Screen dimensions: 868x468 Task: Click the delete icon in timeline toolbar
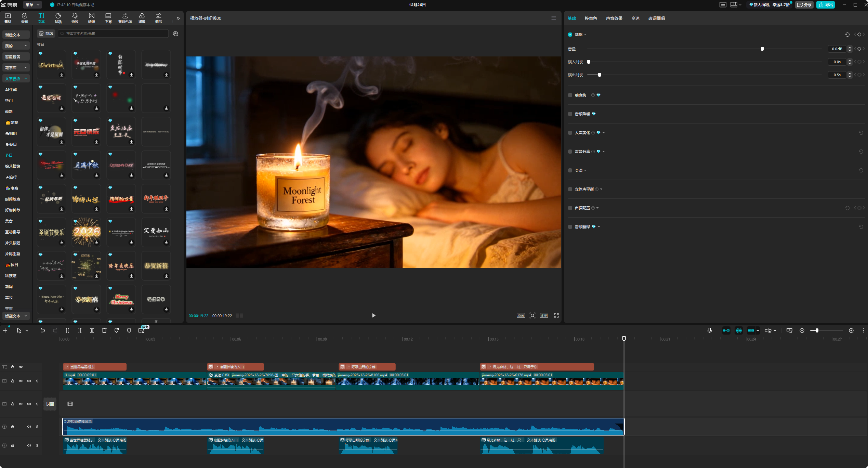(x=104, y=330)
